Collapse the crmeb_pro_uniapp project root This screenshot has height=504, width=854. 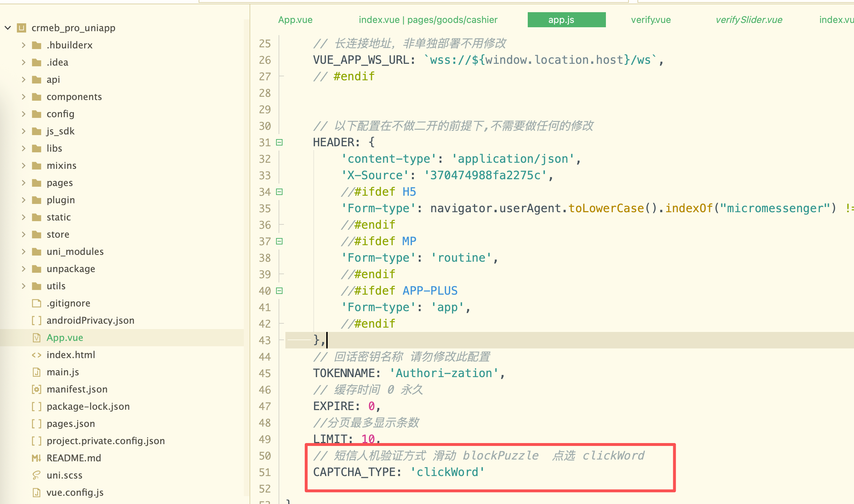click(8, 28)
